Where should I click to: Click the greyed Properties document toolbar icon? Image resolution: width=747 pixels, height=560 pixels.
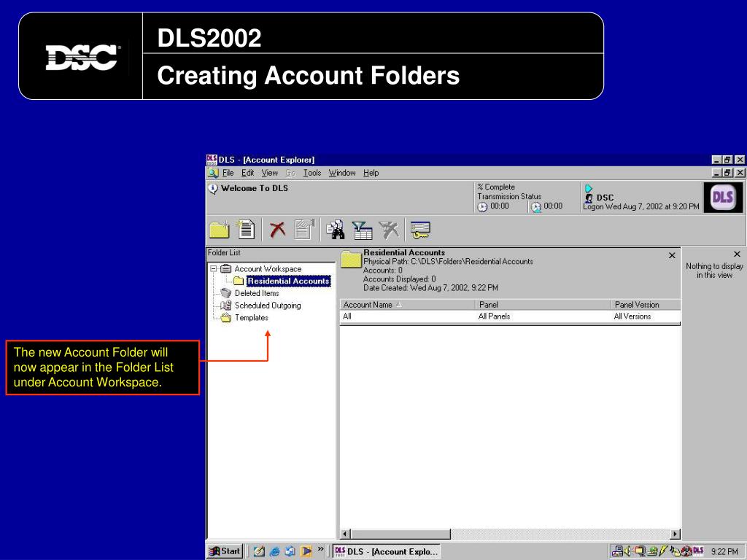(x=305, y=230)
